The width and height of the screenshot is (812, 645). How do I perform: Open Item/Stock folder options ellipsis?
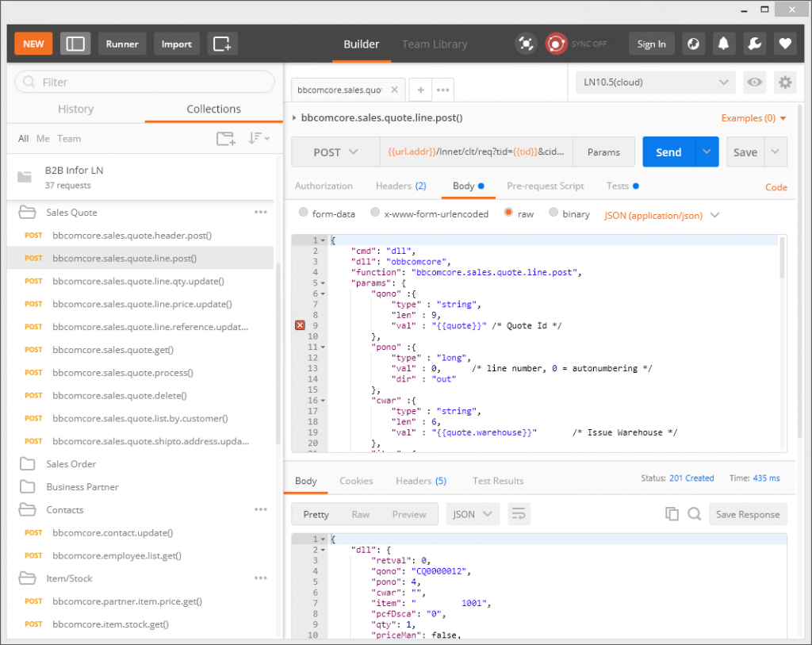(260, 578)
